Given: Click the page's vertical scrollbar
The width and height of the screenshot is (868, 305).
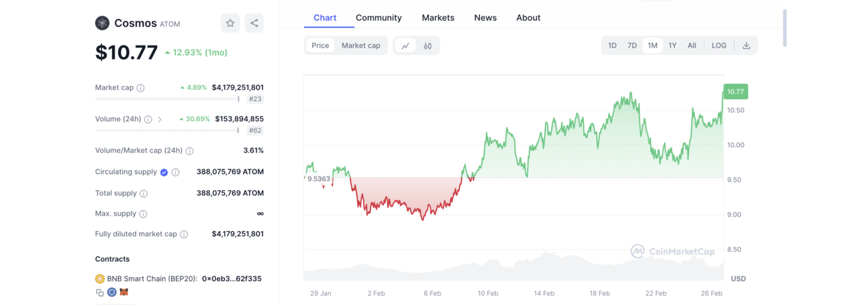Looking at the screenshot, I should coord(785,27).
